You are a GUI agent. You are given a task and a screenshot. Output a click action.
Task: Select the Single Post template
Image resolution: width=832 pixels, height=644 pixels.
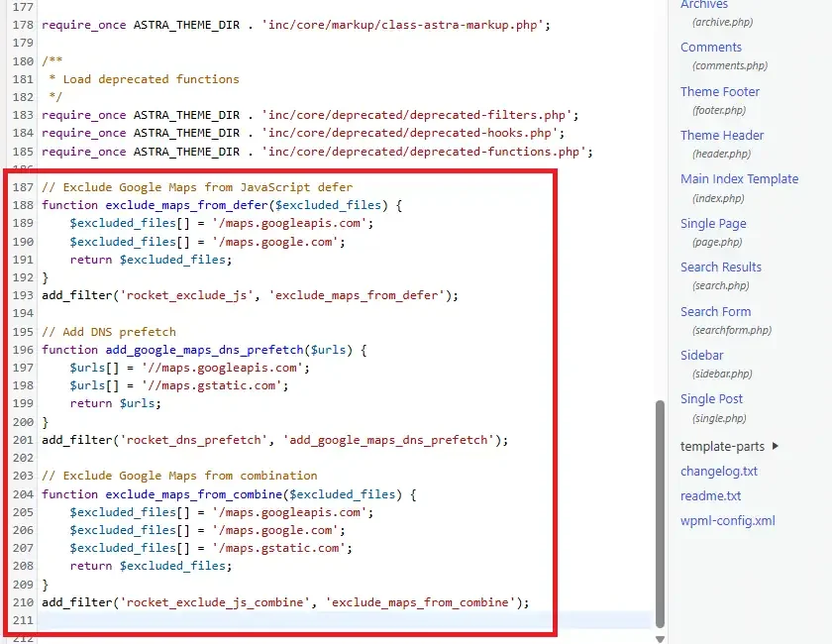pyautogui.click(x=711, y=398)
